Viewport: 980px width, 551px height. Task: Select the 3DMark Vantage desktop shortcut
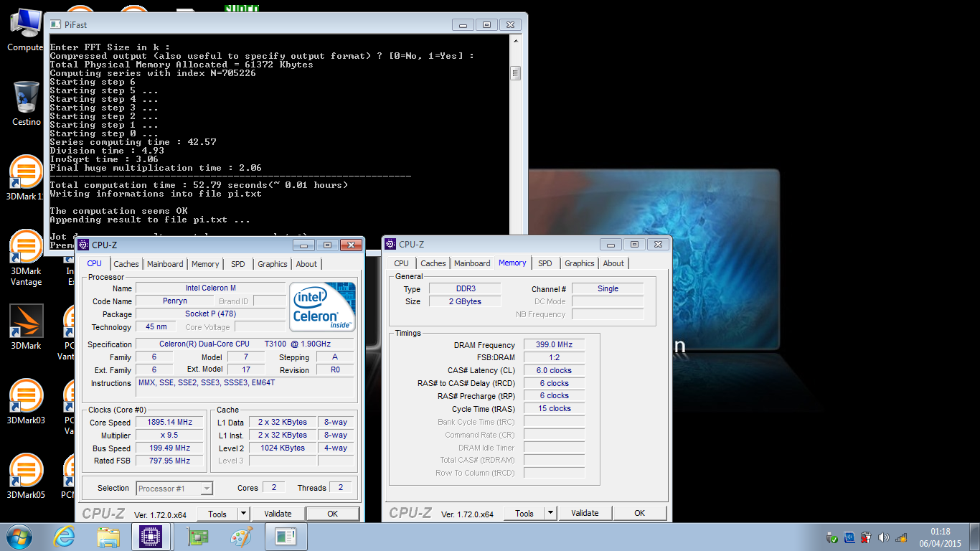(26, 258)
